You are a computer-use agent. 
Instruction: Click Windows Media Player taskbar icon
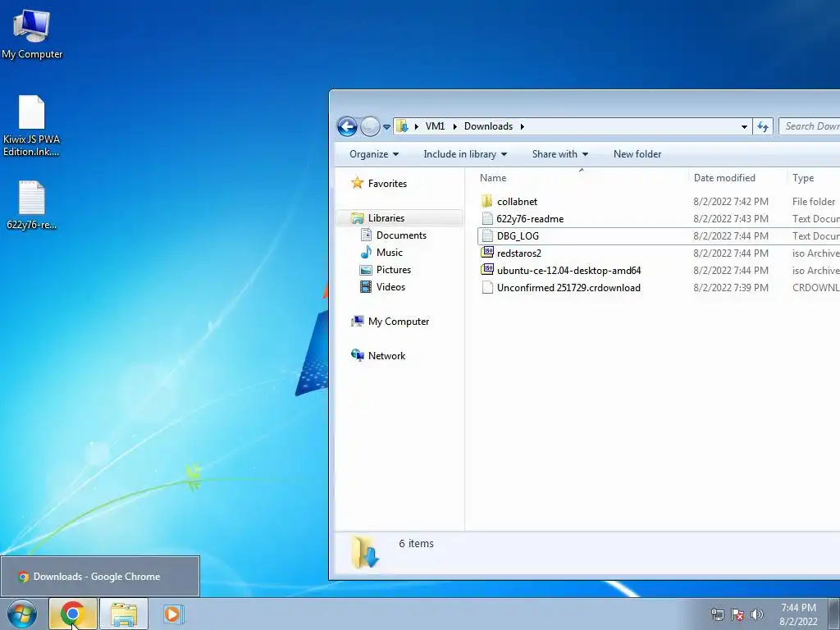coord(173,614)
